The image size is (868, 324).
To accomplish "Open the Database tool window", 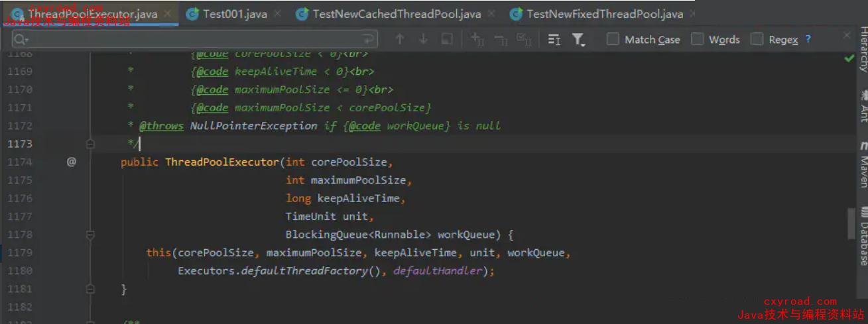I will click(863, 237).
